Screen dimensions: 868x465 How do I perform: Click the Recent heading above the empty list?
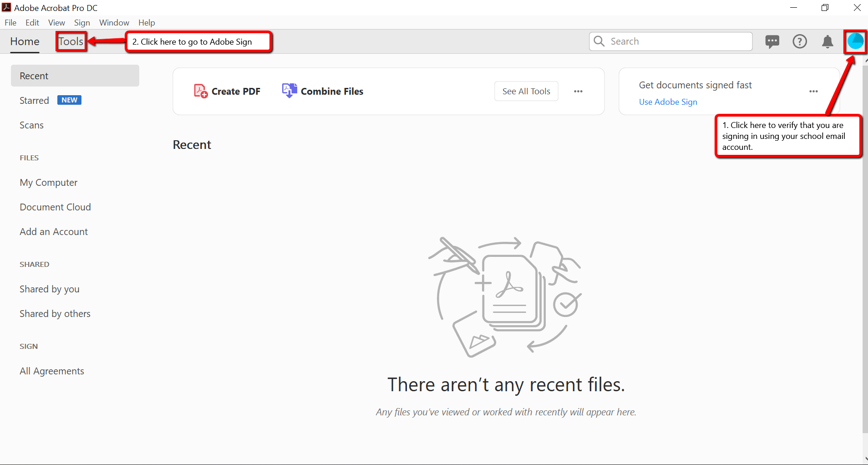(x=192, y=145)
